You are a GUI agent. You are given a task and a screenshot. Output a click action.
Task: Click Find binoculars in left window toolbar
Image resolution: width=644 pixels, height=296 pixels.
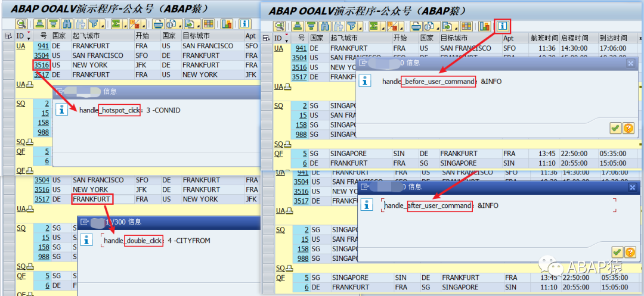click(x=67, y=24)
